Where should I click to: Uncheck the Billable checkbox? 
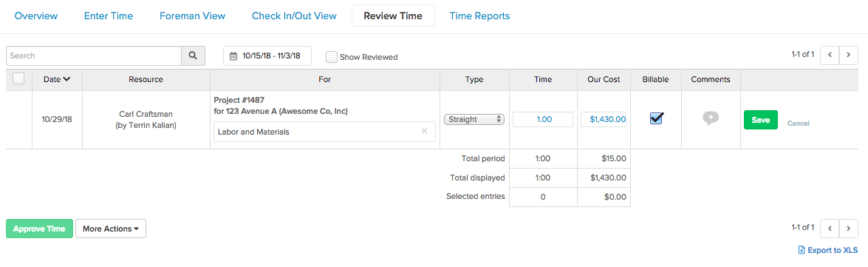657,118
